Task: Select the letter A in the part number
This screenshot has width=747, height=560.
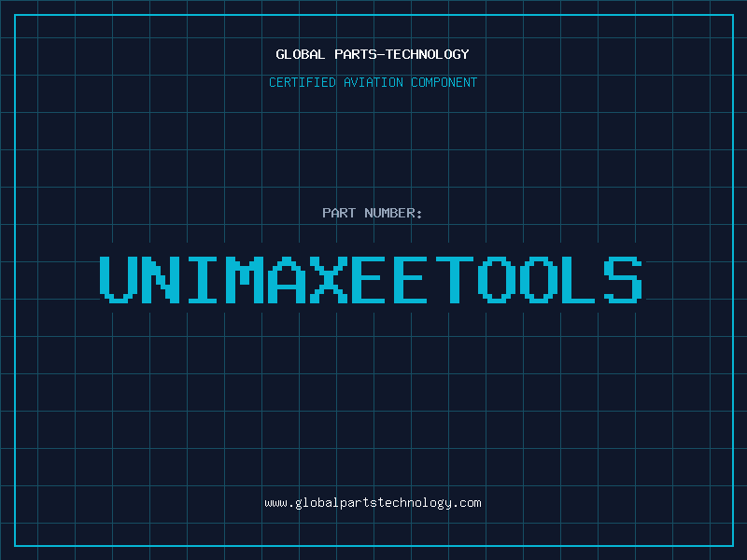Action: 287,279
